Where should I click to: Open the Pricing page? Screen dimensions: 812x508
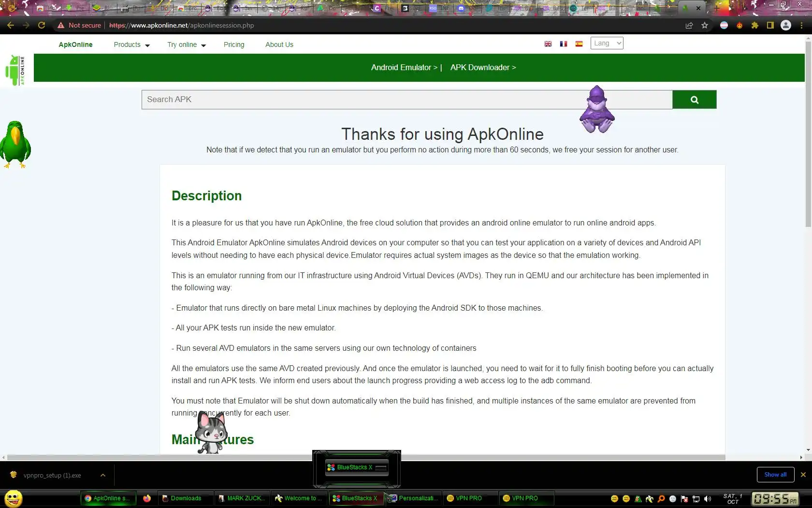click(234, 45)
